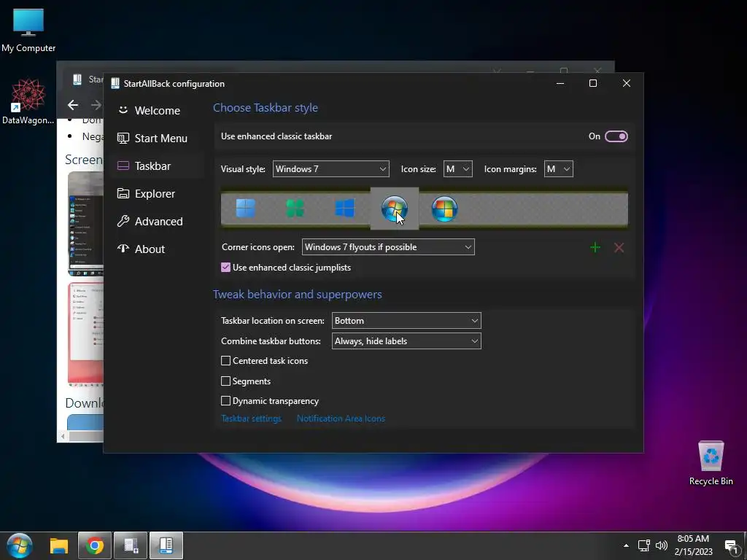
Task: Add a custom start button with green plus
Action: click(x=595, y=247)
